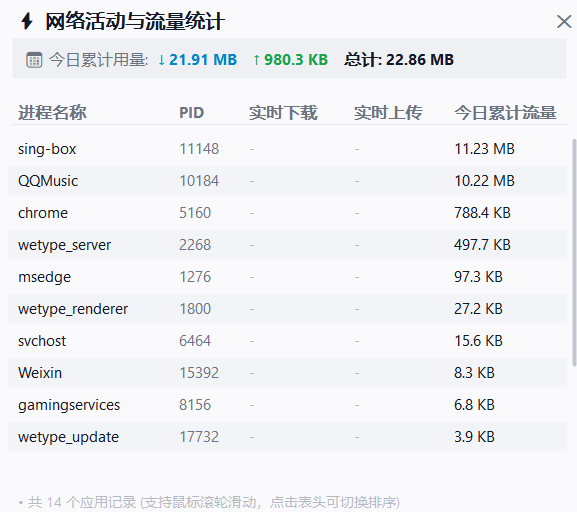Select the Weixin process row

point(287,373)
